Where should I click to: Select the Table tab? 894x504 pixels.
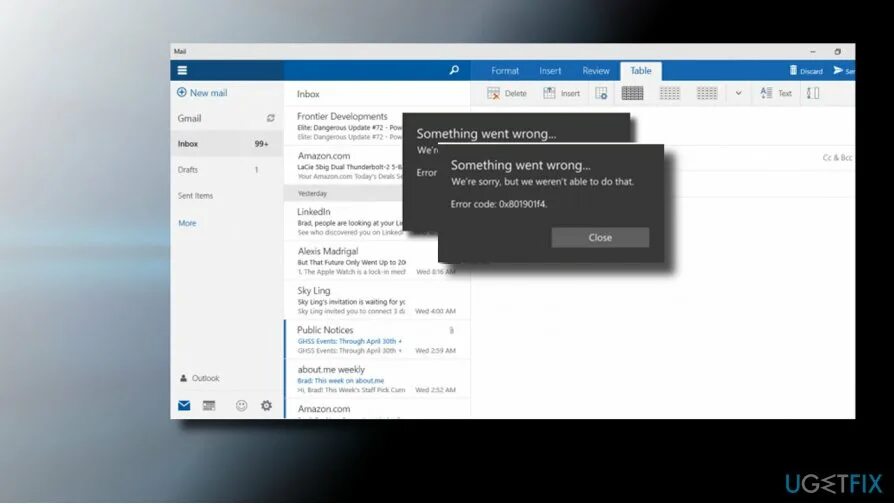coord(641,71)
